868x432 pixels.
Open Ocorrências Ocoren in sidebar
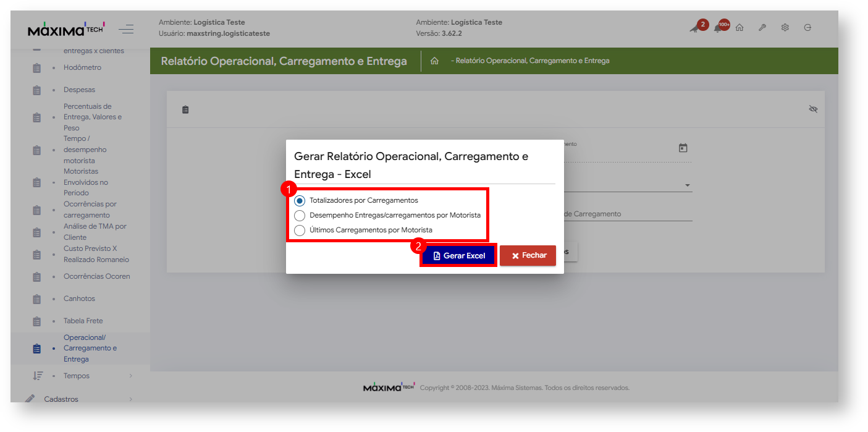pyautogui.click(x=97, y=276)
